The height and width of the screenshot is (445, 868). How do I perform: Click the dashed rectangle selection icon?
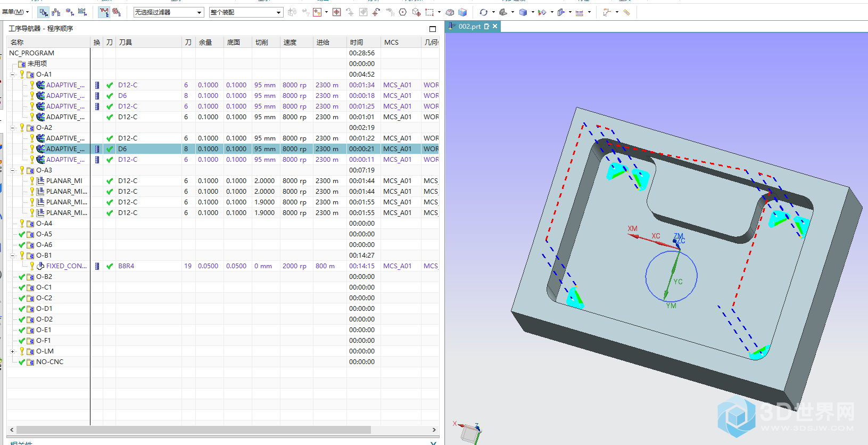pyautogui.click(x=429, y=12)
